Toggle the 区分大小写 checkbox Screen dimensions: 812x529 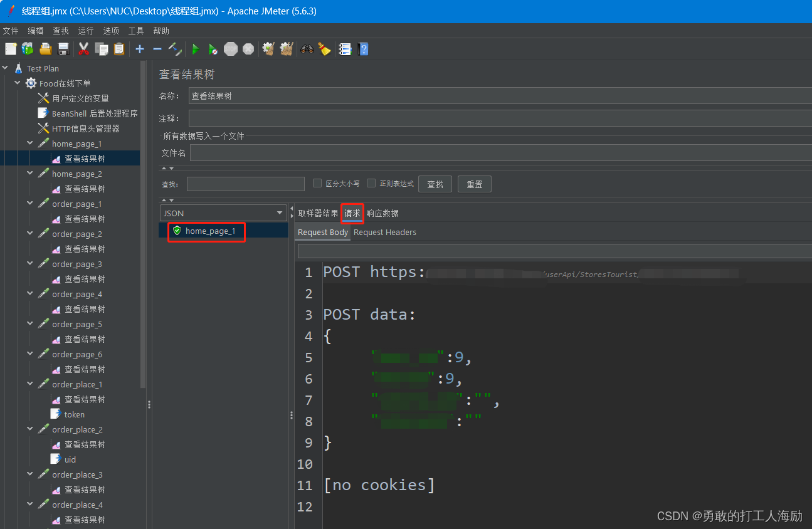tap(317, 183)
